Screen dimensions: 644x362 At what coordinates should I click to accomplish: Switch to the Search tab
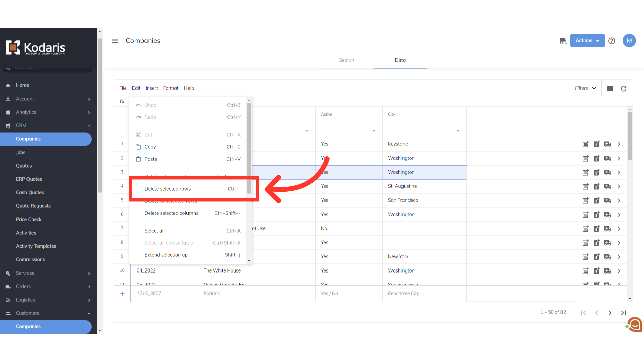point(346,60)
